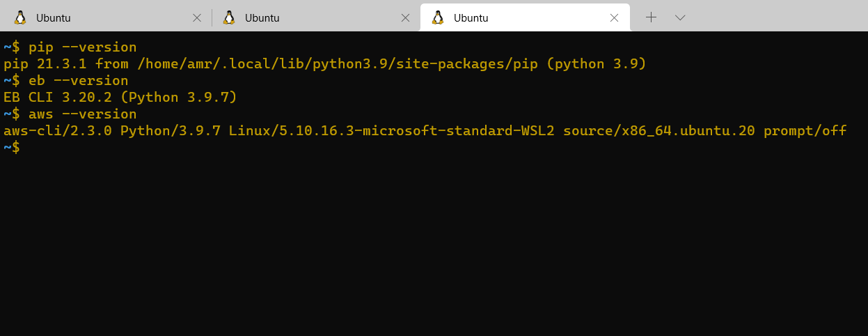This screenshot has height=336, width=868.
Task: Click the 'EB CLI 3.20.2' output line
Action: click(x=120, y=98)
